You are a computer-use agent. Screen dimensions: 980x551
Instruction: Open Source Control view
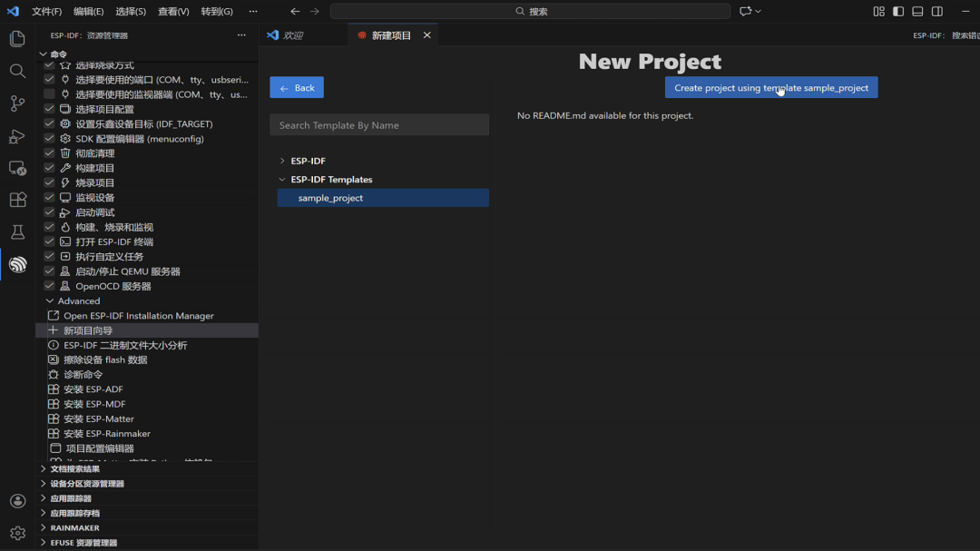17,103
